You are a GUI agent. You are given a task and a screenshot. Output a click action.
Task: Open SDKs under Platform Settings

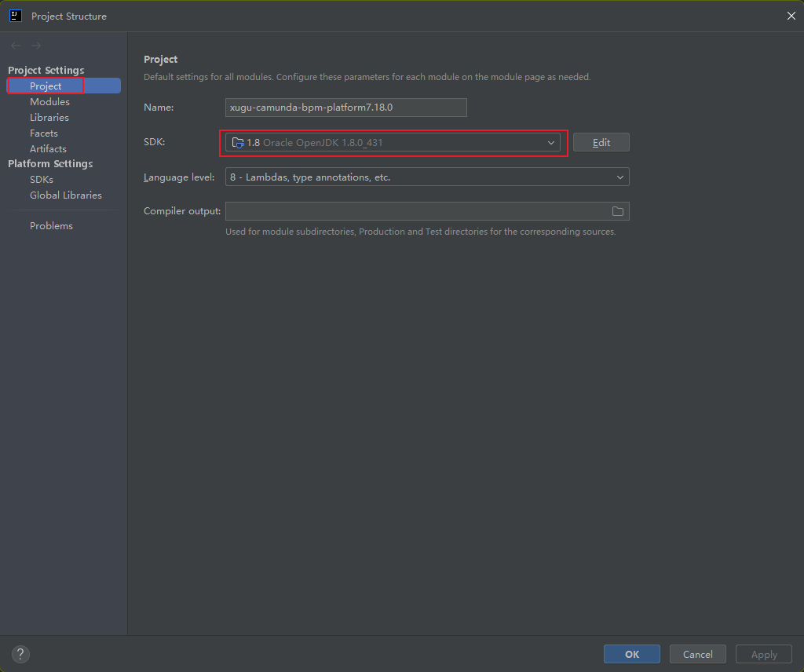point(42,180)
